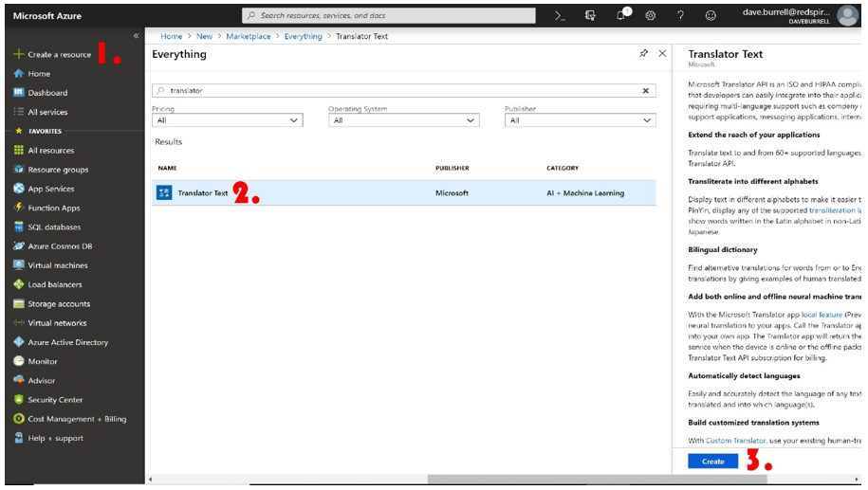This screenshot has width=868, height=490.
Task: Select Advisor in the sidebar
Action: [42, 380]
